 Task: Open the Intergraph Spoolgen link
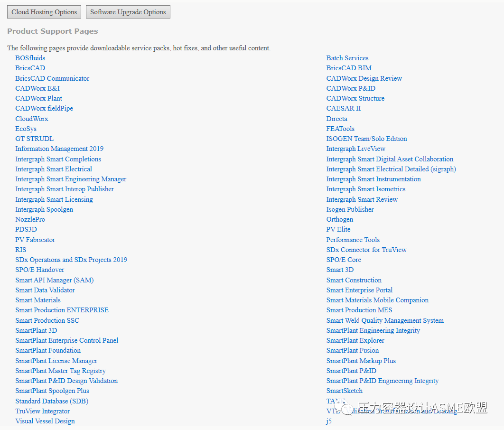pyautogui.click(x=44, y=209)
